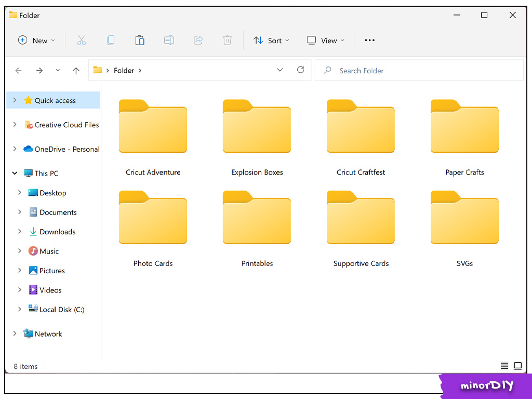Expand the Network tree node

pyautogui.click(x=15, y=334)
